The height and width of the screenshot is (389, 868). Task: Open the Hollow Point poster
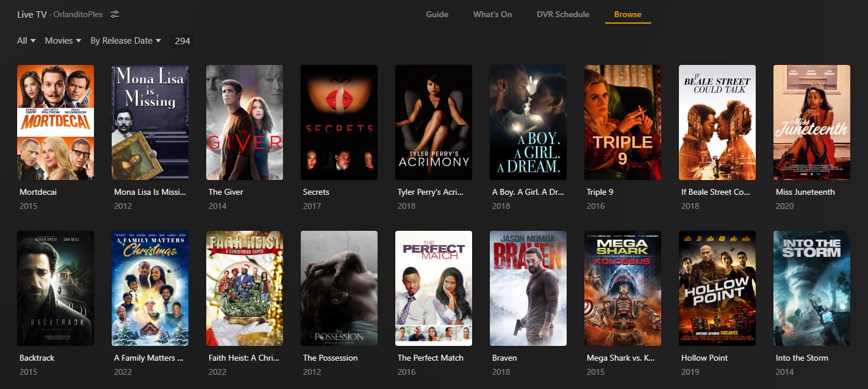pyautogui.click(x=717, y=288)
